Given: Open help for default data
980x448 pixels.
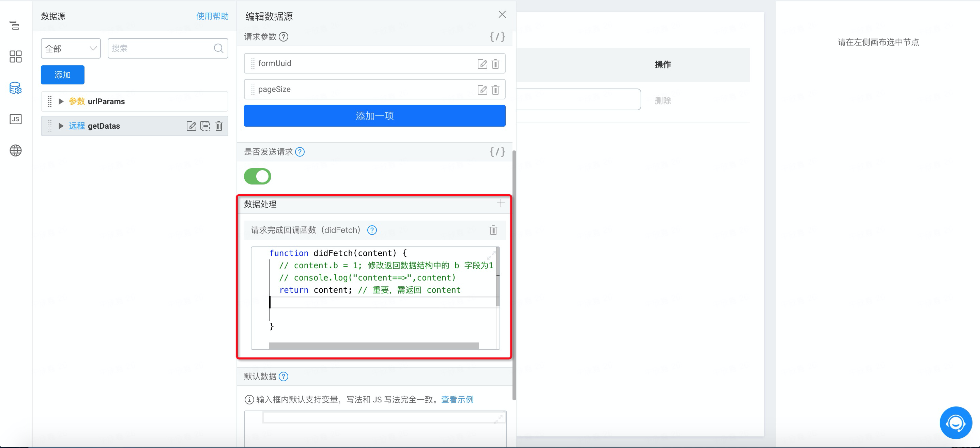Looking at the screenshot, I should click(284, 377).
